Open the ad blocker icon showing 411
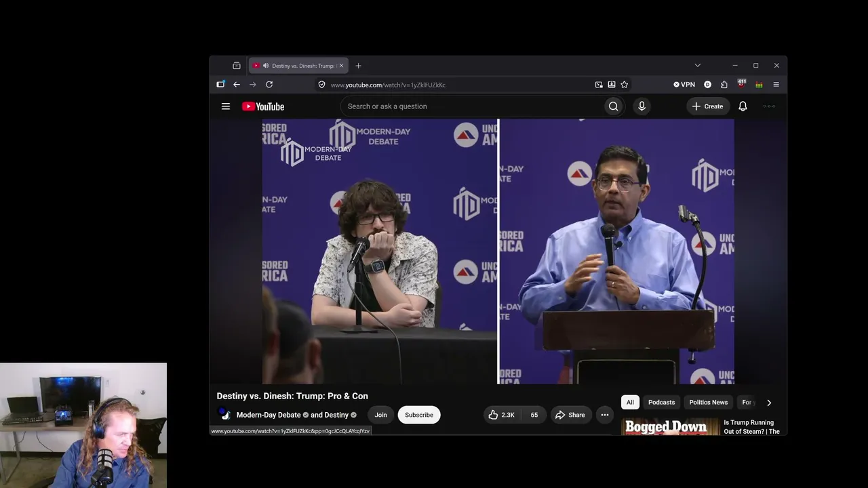 pos(742,84)
